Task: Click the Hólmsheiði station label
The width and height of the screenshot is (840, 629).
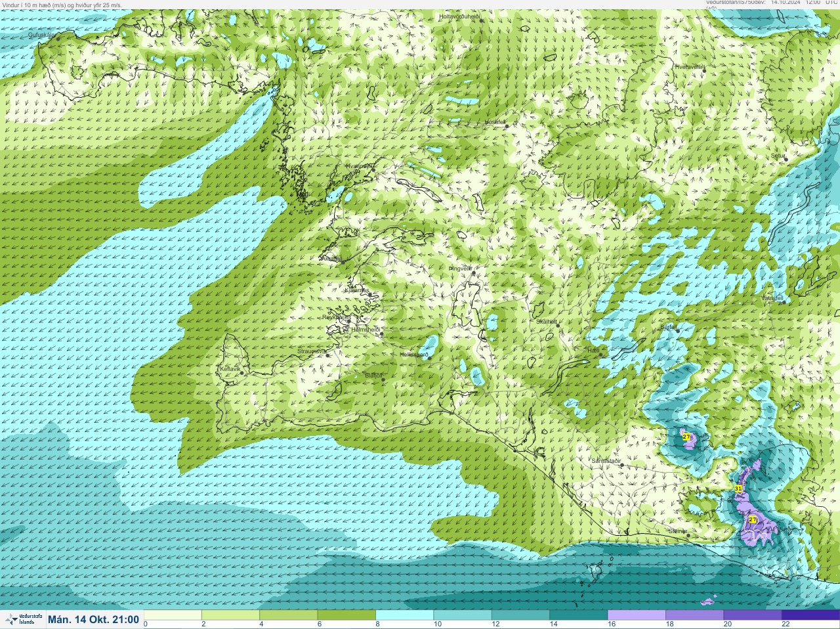Action: pyautogui.click(x=366, y=330)
